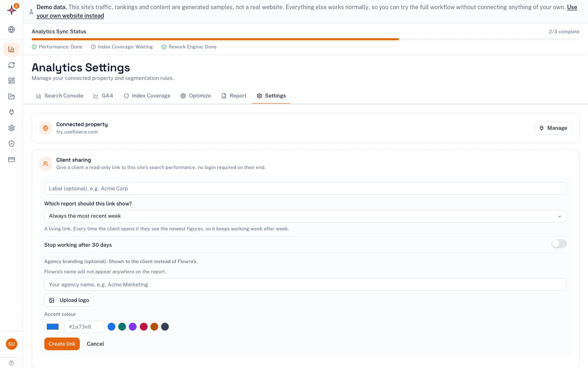The height and width of the screenshot is (368, 588).
Task: Pick the red preset accent colour
Action: tap(144, 327)
